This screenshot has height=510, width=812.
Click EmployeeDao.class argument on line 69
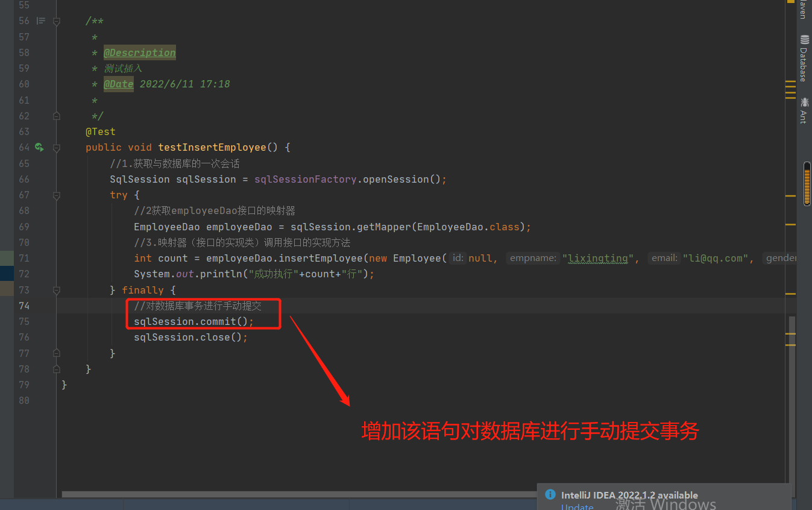tap(468, 227)
